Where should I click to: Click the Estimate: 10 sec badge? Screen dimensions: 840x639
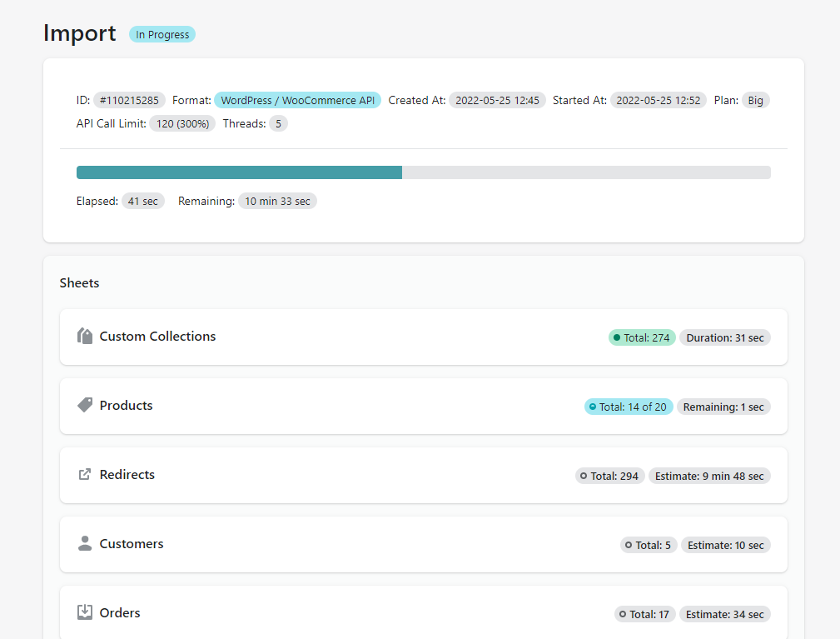coord(725,545)
